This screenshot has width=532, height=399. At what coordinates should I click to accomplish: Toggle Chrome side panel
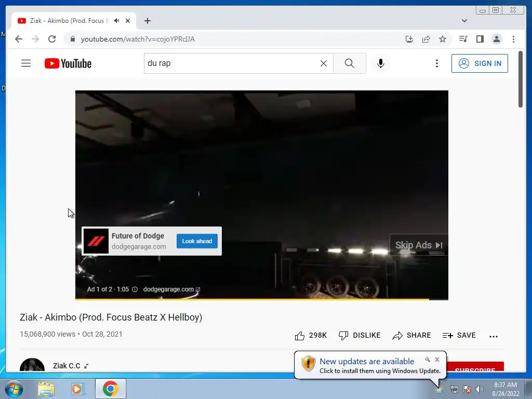480,39
